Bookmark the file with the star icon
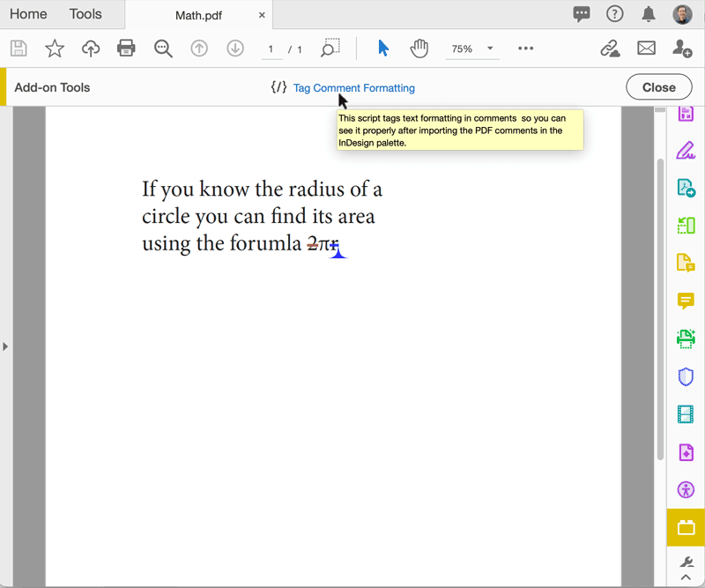The image size is (705, 588). pos(55,48)
